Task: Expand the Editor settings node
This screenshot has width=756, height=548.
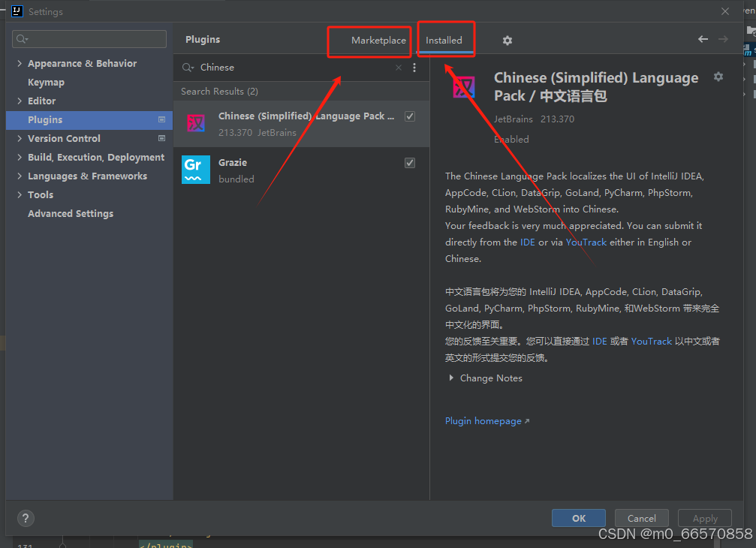Action: (20, 101)
